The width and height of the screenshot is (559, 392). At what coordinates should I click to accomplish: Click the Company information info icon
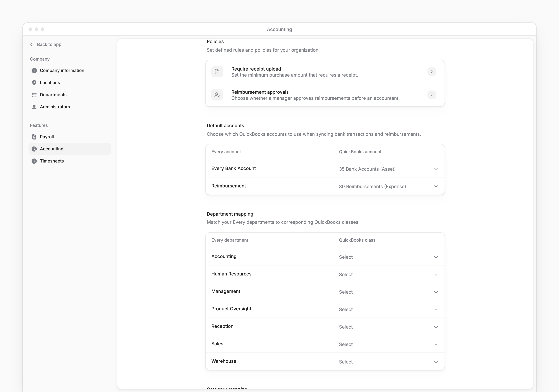click(x=34, y=71)
